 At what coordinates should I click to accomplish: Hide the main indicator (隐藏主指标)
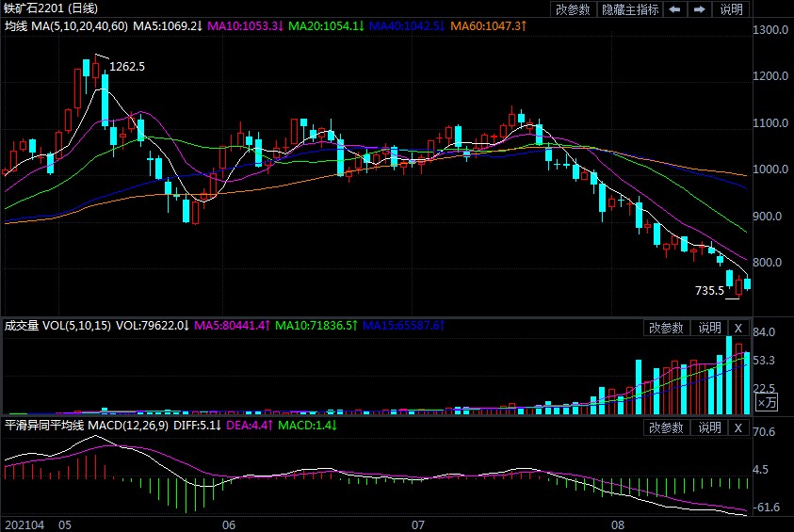pos(629,9)
